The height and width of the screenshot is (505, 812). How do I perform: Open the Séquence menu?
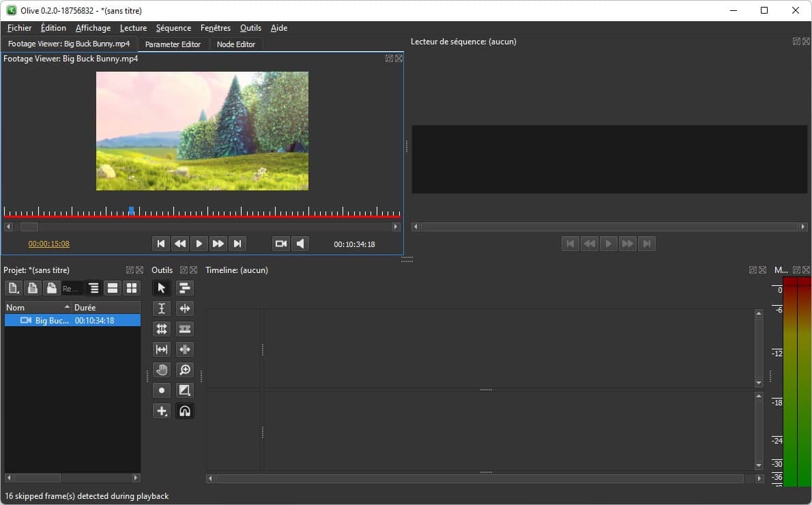click(x=173, y=28)
